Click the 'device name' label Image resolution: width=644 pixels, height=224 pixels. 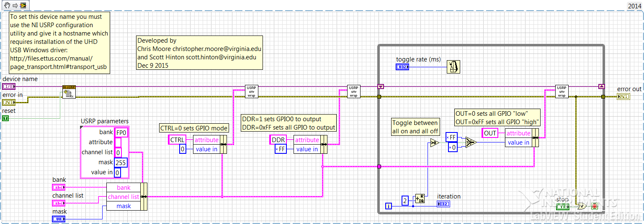(20, 79)
